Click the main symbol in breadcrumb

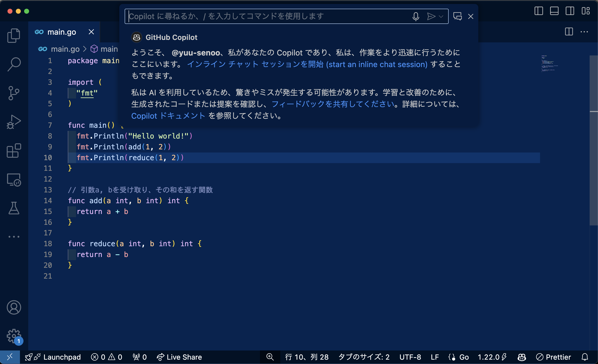coord(109,49)
